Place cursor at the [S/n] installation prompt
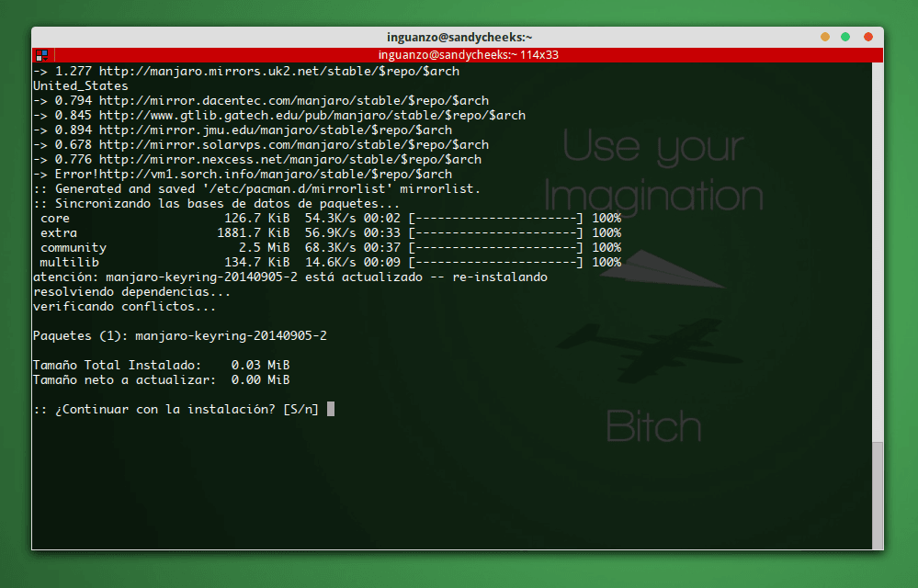Screen dimensions: 918x588 (330, 409)
